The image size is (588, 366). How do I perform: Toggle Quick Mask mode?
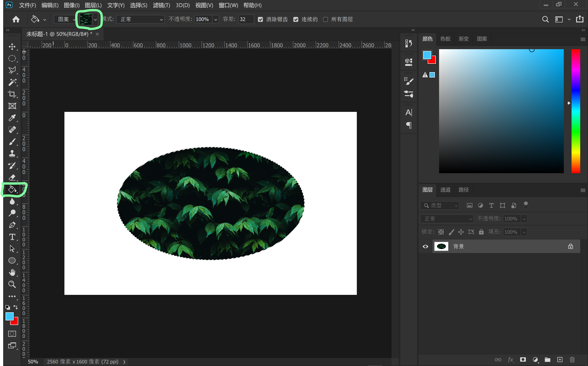12,334
